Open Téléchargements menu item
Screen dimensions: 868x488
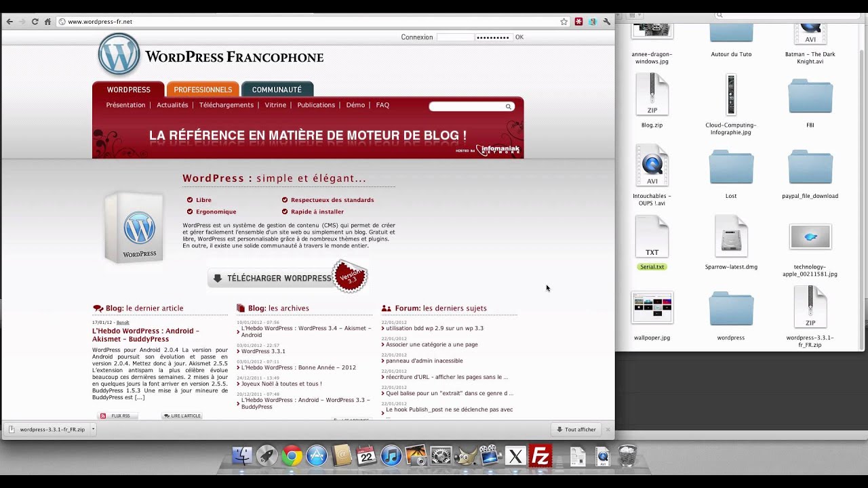tap(226, 105)
